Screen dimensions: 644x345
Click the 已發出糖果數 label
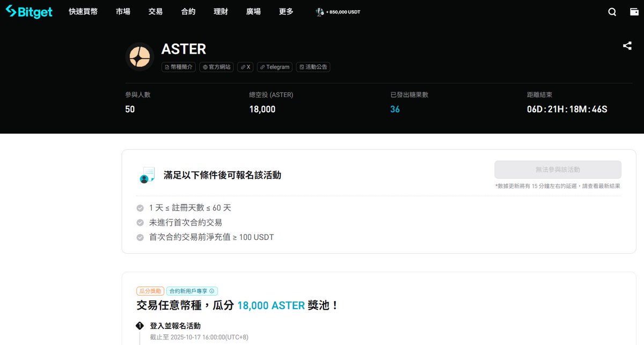[x=409, y=94]
